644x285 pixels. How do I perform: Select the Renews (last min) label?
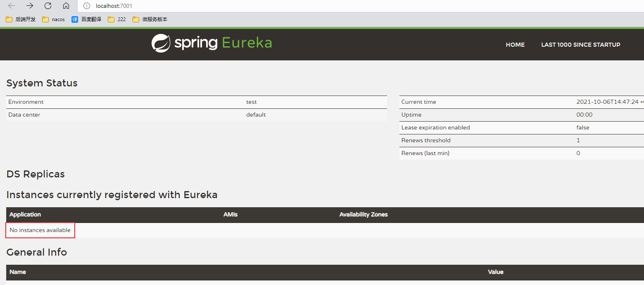425,153
